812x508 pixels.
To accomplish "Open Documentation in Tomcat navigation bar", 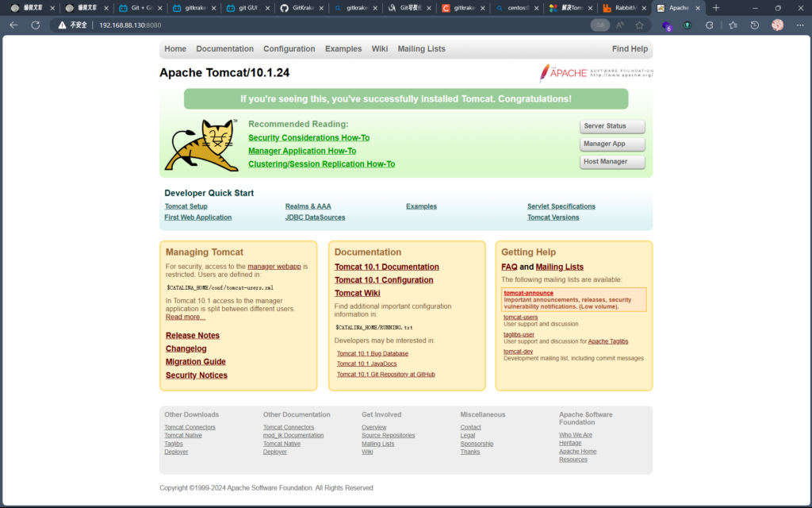I will point(224,48).
